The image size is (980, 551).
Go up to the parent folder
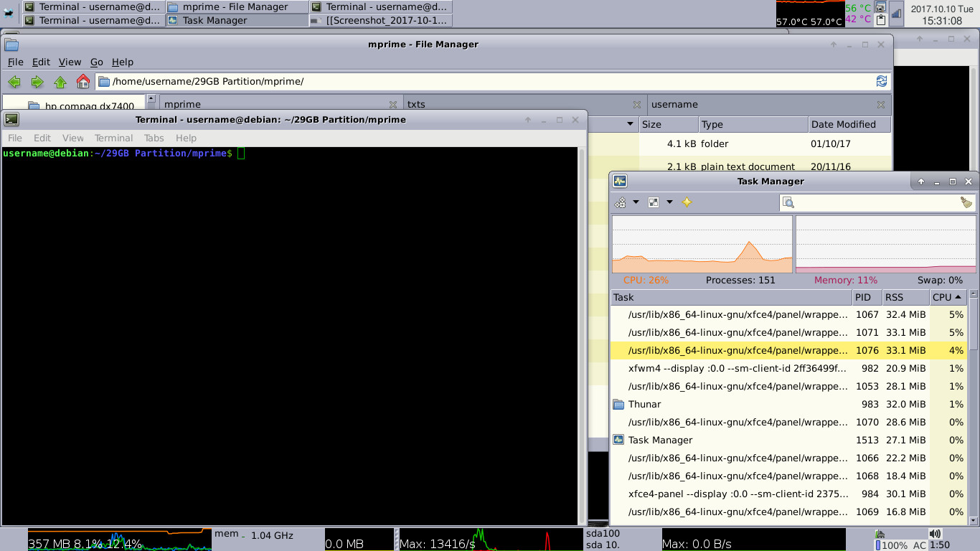coord(60,82)
